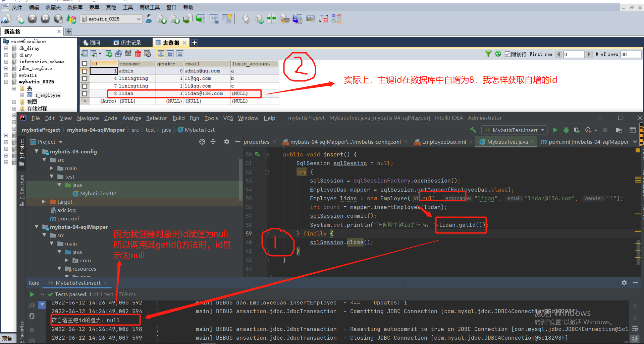Create a new connection in SQLyog toolbar
The width and height of the screenshot is (644, 344).
point(6,19)
